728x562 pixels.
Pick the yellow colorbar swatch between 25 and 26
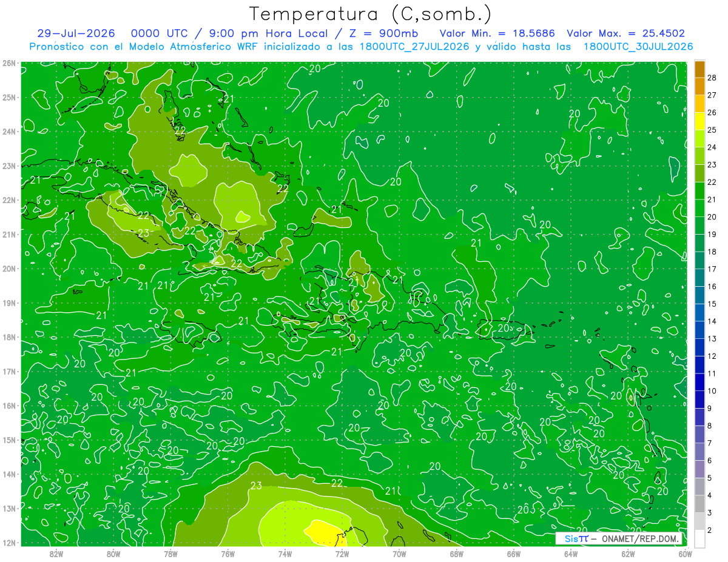[699, 121]
